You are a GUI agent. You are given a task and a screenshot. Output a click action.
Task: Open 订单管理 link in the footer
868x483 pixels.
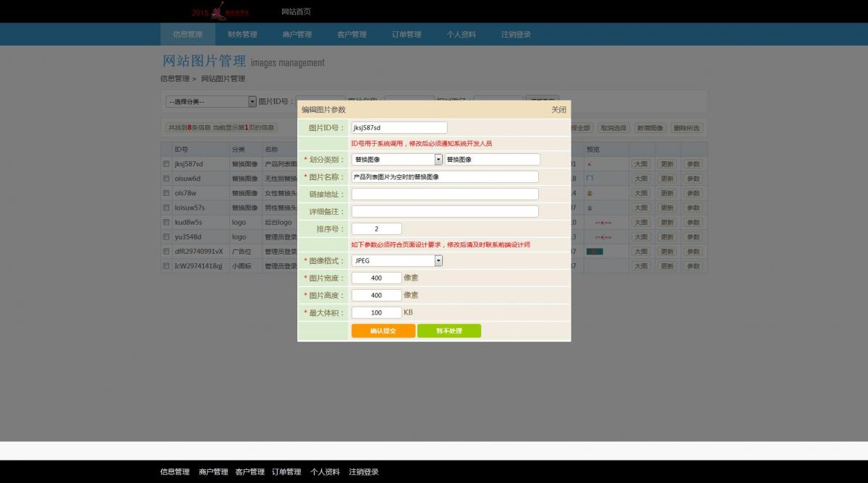tap(286, 471)
